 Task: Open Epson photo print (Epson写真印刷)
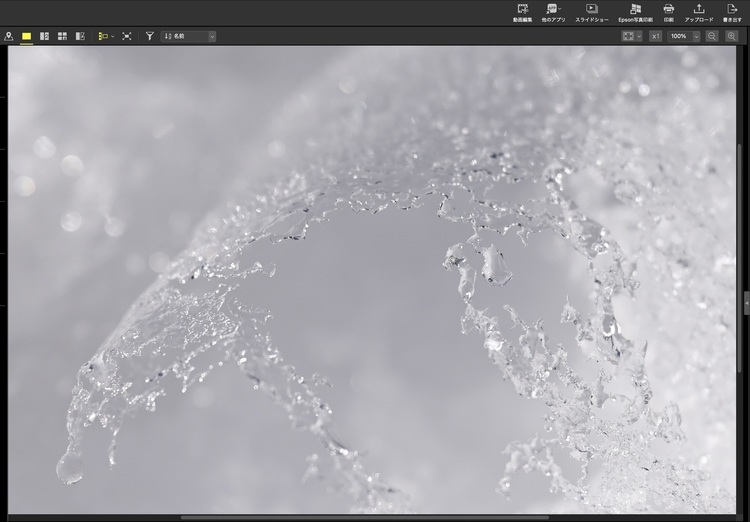pos(636,11)
